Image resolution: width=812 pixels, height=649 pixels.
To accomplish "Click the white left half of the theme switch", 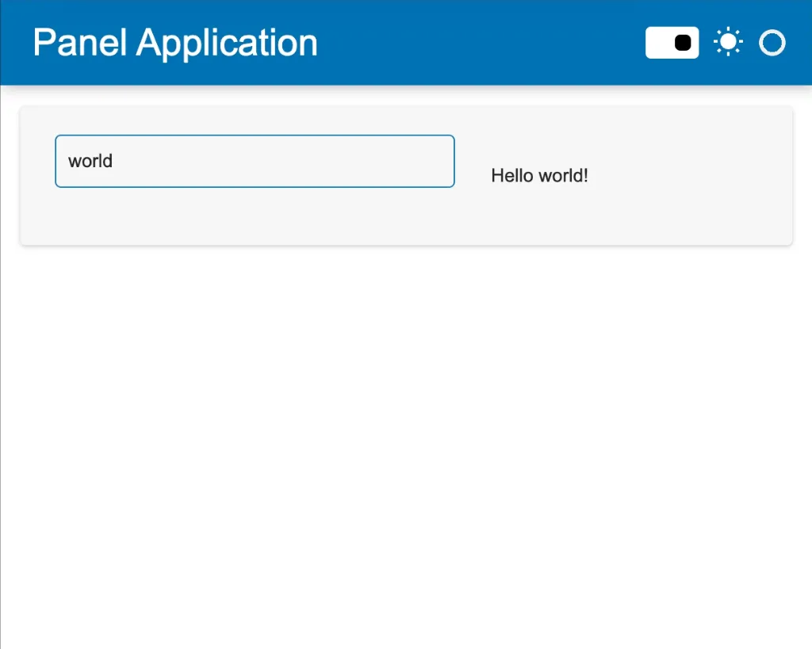I will tap(659, 43).
